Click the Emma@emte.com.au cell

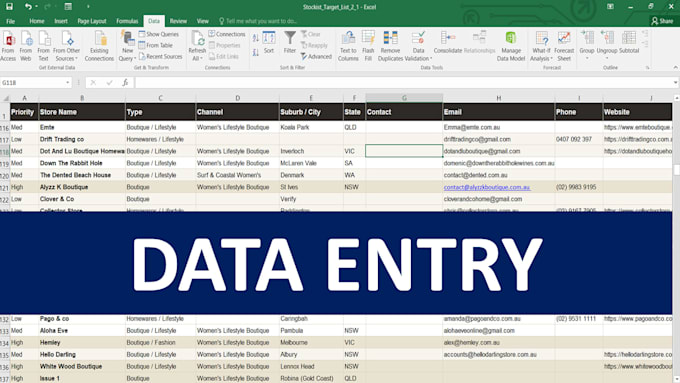coord(499,127)
